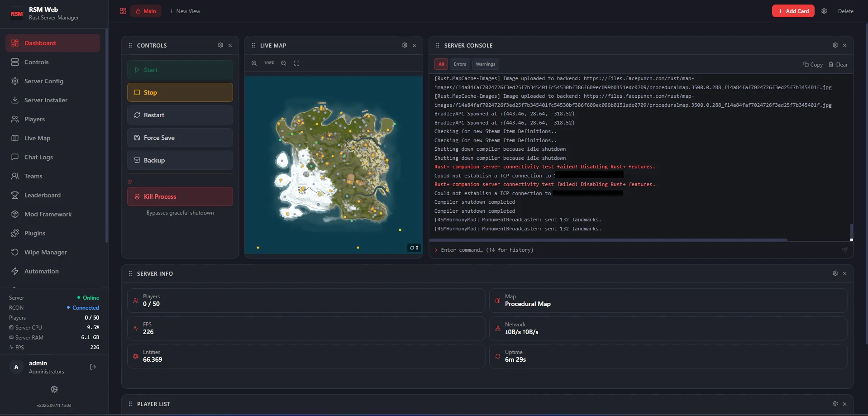
Task: Show All console messages
Action: [x=441, y=64]
